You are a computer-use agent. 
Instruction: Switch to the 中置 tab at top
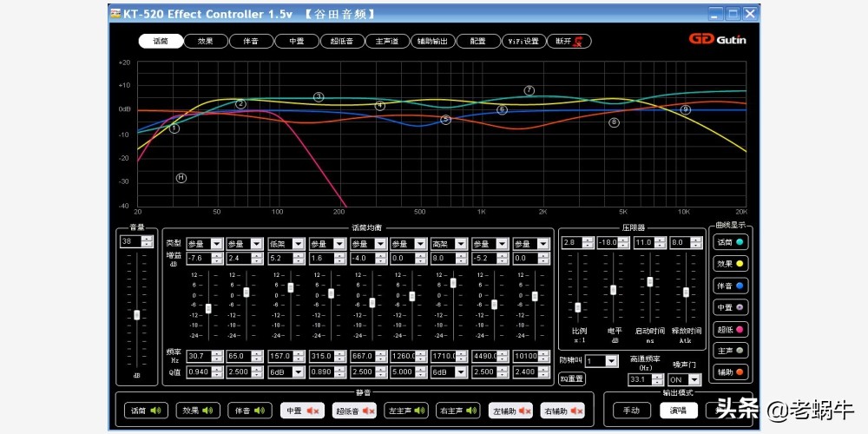tap(297, 41)
